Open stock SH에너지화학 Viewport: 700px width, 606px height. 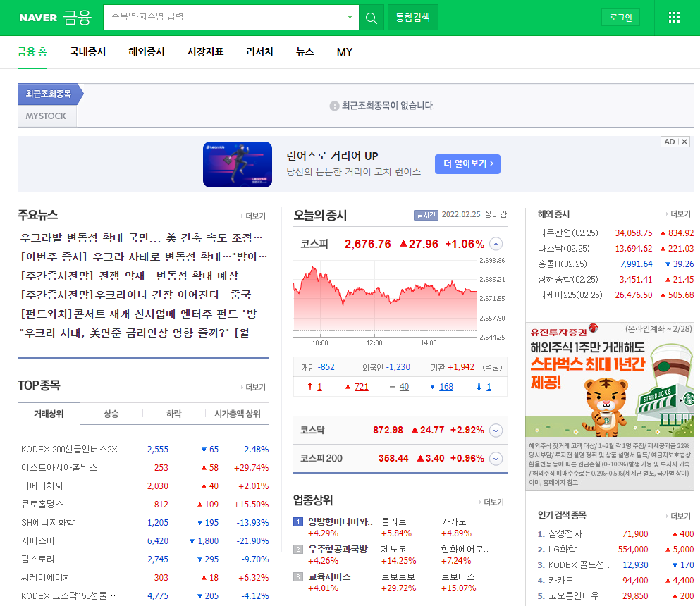point(48,523)
